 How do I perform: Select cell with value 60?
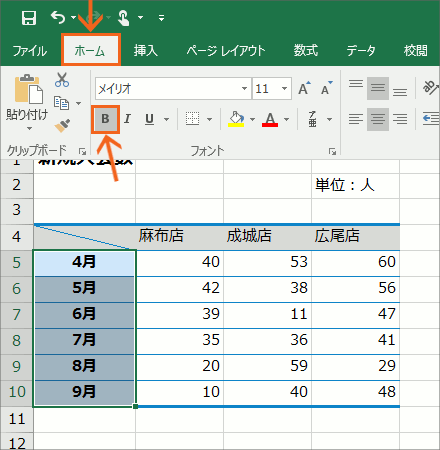point(355,263)
